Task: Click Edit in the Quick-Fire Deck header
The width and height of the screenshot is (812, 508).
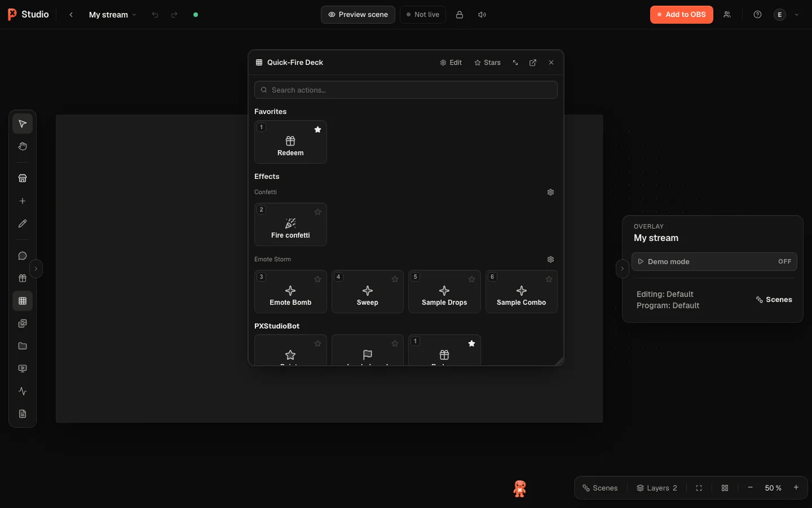Action: (451, 63)
